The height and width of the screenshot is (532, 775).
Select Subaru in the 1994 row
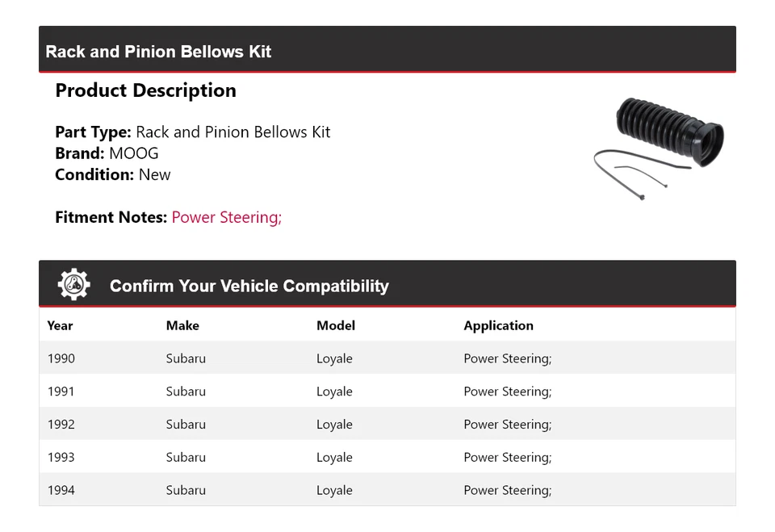point(186,490)
